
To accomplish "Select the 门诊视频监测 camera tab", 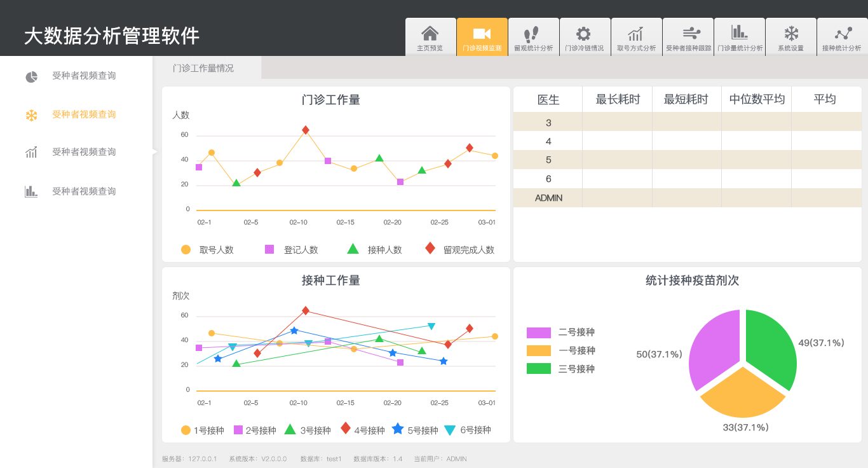I will 482,37.
